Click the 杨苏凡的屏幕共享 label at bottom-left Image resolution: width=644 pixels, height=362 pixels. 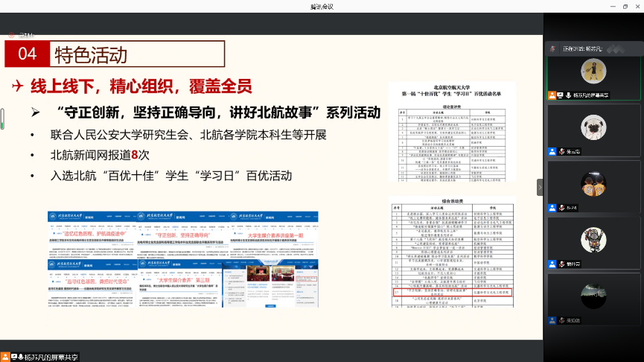click(x=51, y=357)
